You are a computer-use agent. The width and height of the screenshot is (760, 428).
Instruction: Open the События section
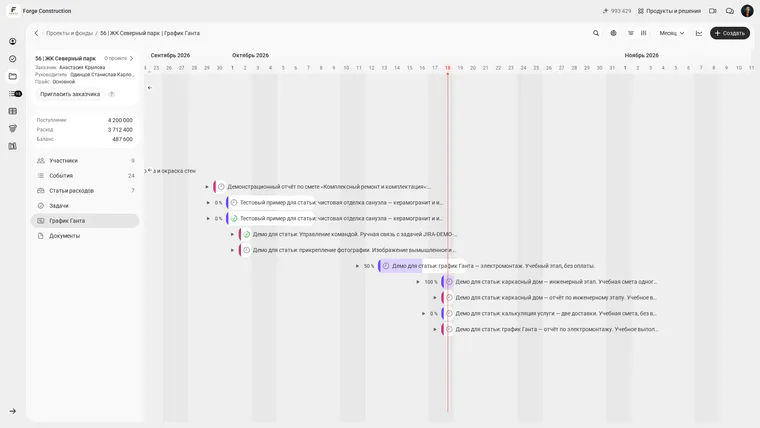85,175
